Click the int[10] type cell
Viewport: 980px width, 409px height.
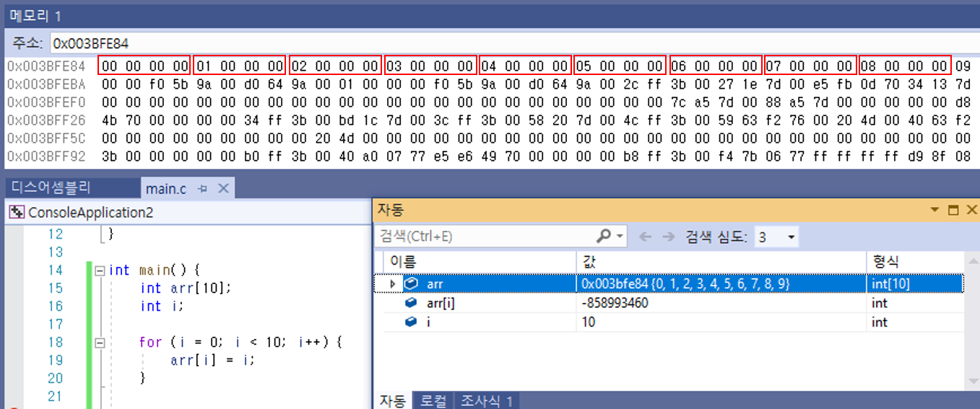coord(915,284)
